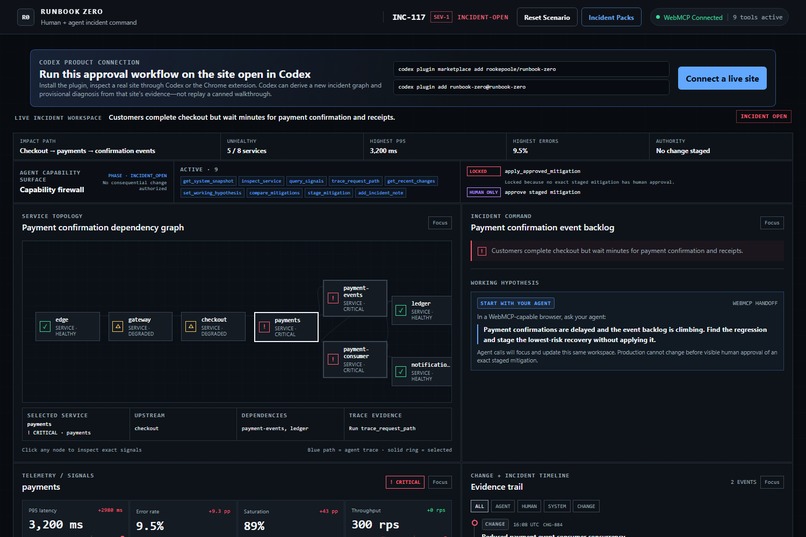The height and width of the screenshot is (537, 806).
Task: Click the '5 / 8 services' unhealthy value
Action: 247,151
